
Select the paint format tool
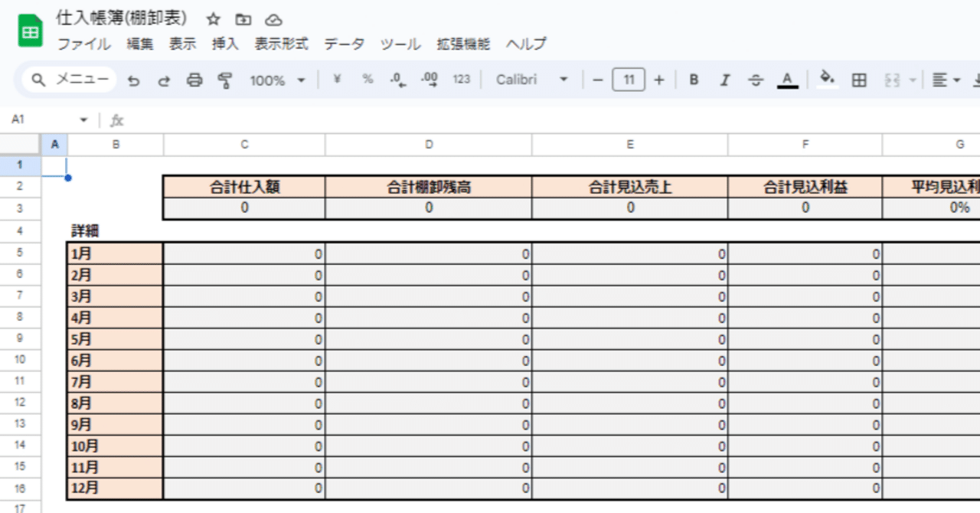(x=224, y=79)
